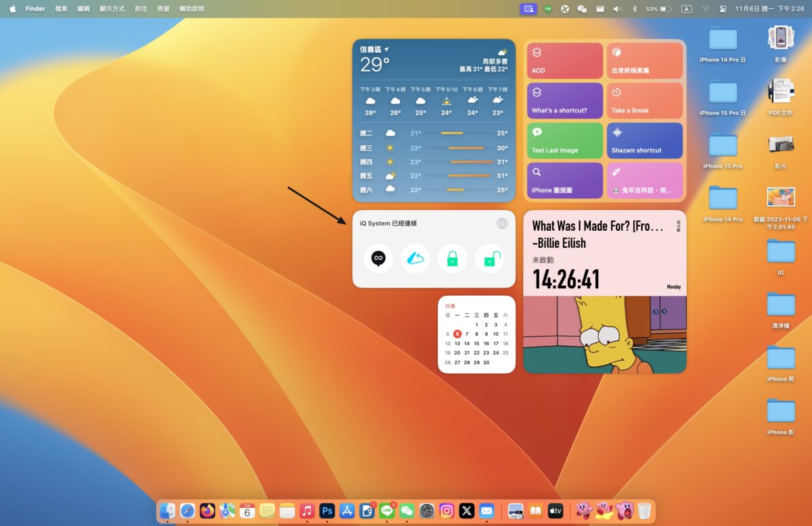The width and height of the screenshot is (812, 526).
Task: Run the What's a shortcut? shortcut
Action: click(565, 101)
